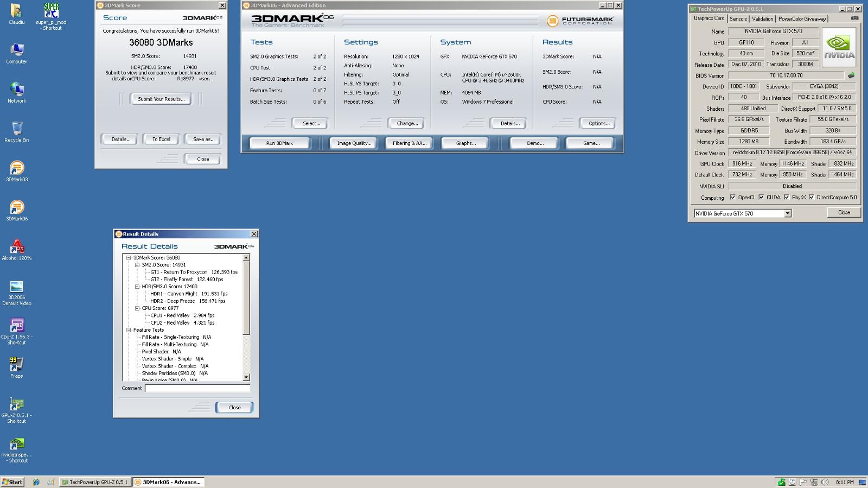Click Save as in Score window

click(203, 139)
